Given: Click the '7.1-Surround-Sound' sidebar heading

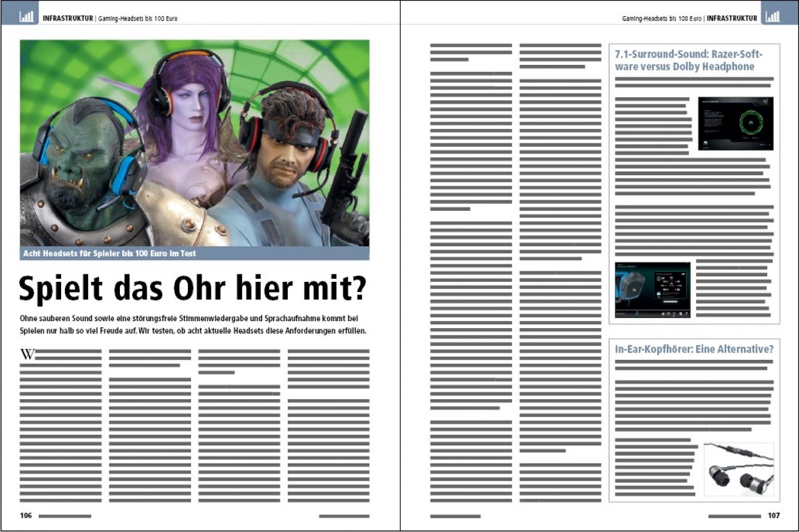Looking at the screenshot, I should [x=689, y=60].
